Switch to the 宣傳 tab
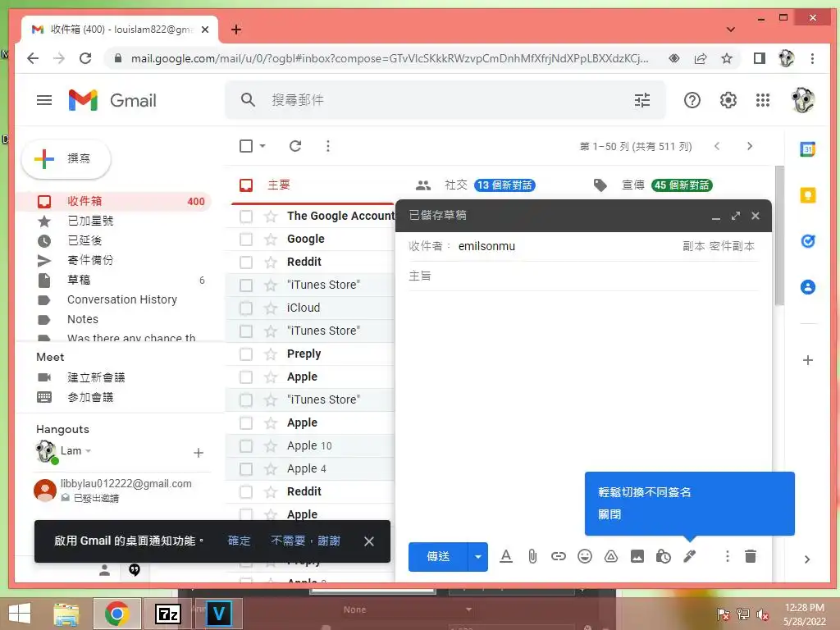840x630 pixels. point(652,185)
